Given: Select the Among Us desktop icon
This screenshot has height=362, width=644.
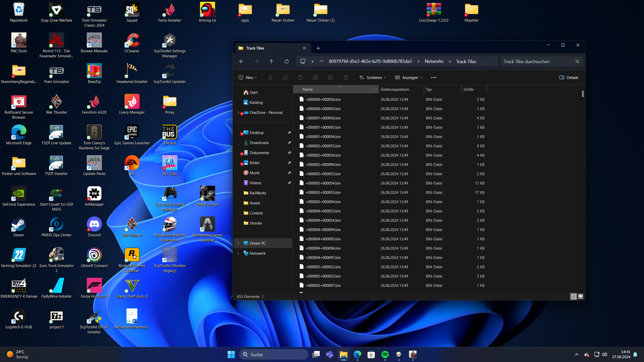Looking at the screenshot, I should [207, 12].
